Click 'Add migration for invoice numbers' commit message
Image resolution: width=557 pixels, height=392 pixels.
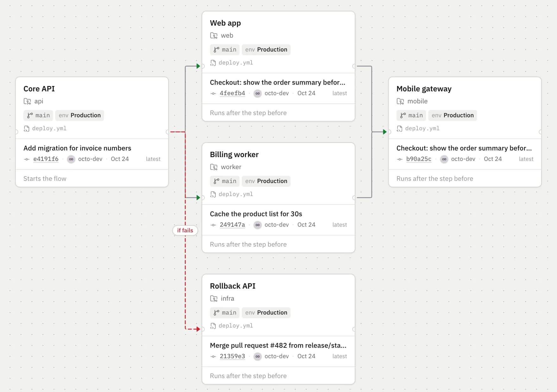point(77,148)
